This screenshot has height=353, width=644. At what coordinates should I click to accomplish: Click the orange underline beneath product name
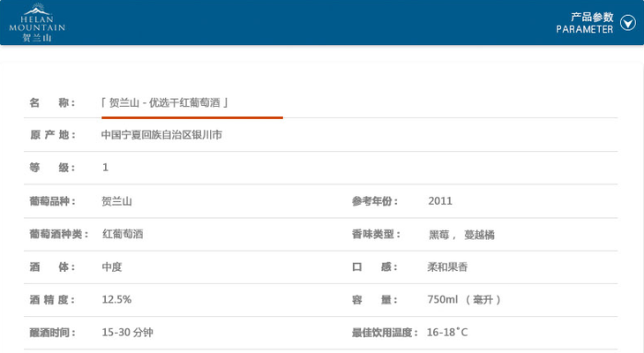tap(191, 116)
